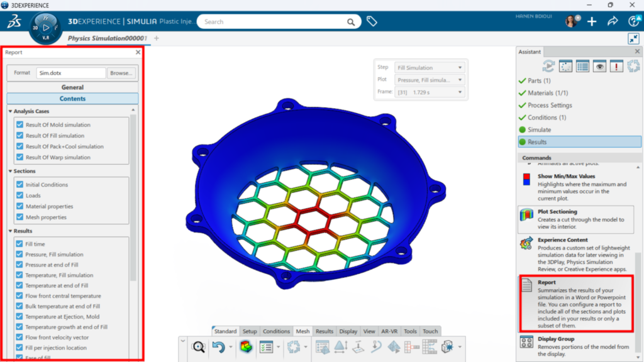This screenshot has width=644, height=362.
Task: Toggle Flow front velocity vector checkbox
Action: click(x=19, y=337)
